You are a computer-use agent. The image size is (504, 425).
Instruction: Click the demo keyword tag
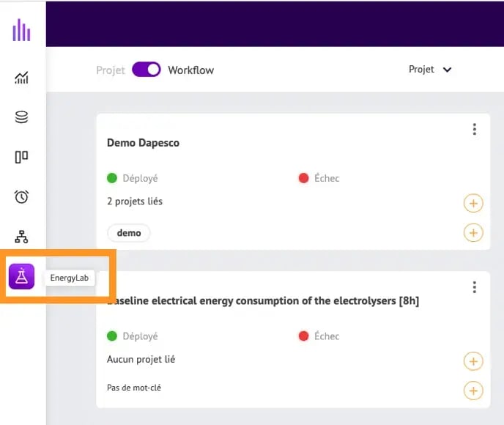pyautogui.click(x=129, y=233)
